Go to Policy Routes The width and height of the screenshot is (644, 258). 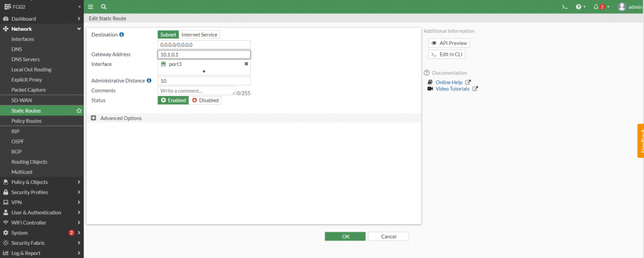coord(27,121)
